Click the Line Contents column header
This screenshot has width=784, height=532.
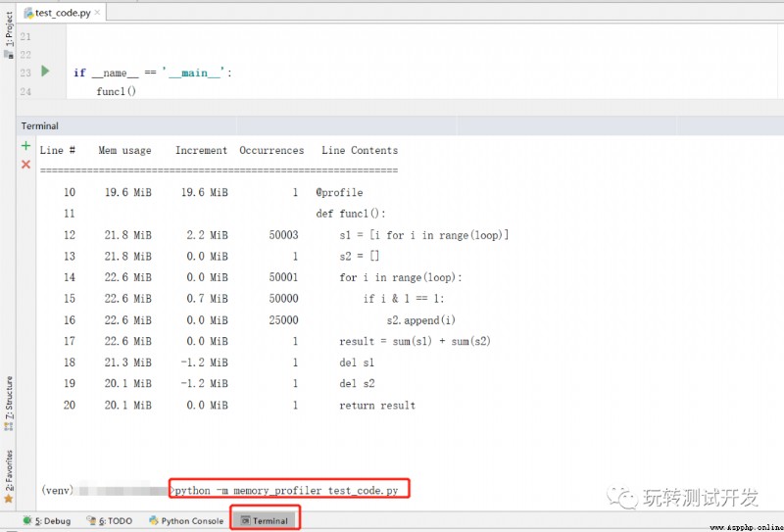360,151
